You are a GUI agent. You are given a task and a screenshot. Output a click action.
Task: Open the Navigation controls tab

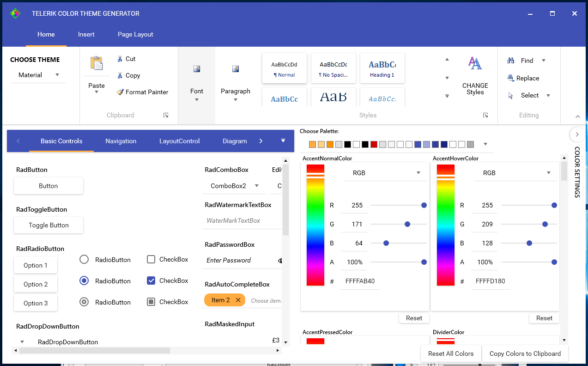(121, 141)
